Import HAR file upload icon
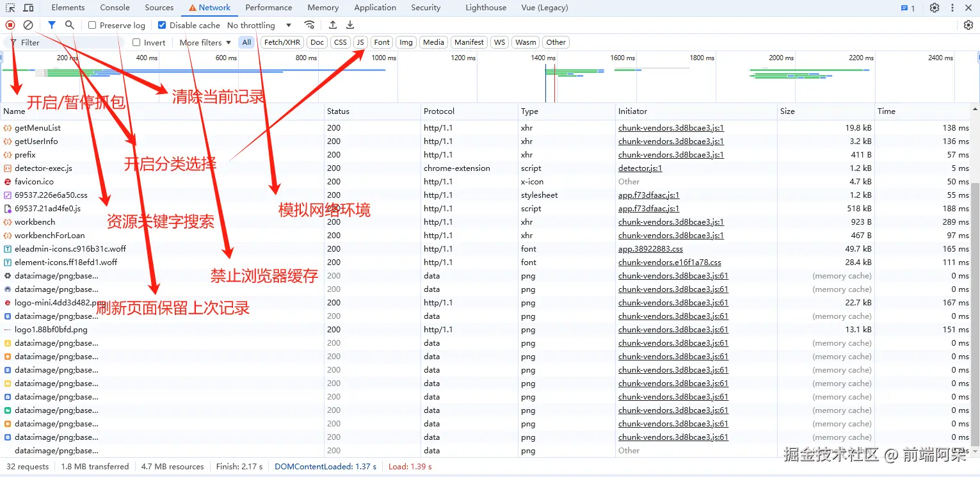Image resolution: width=980 pixels, height=477 pixels. pyautogui.click(x=332, y=25)
